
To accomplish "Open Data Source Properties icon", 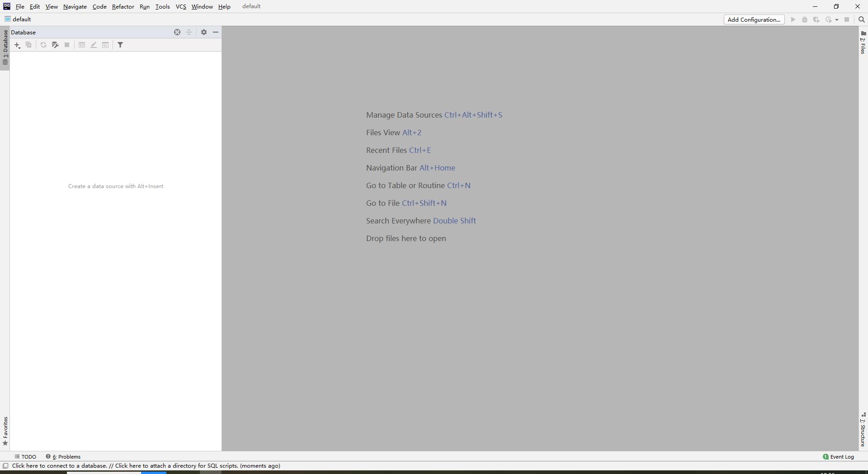I will 55,45.
